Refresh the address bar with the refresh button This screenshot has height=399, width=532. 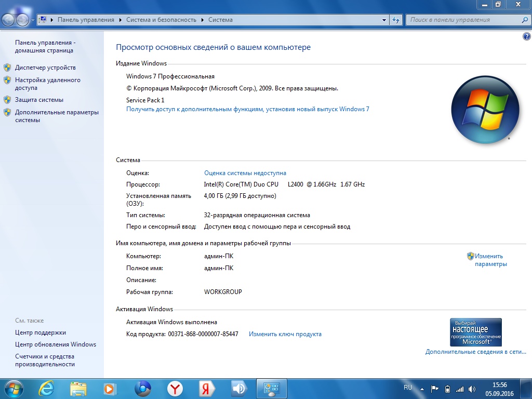tap(395, 20)
